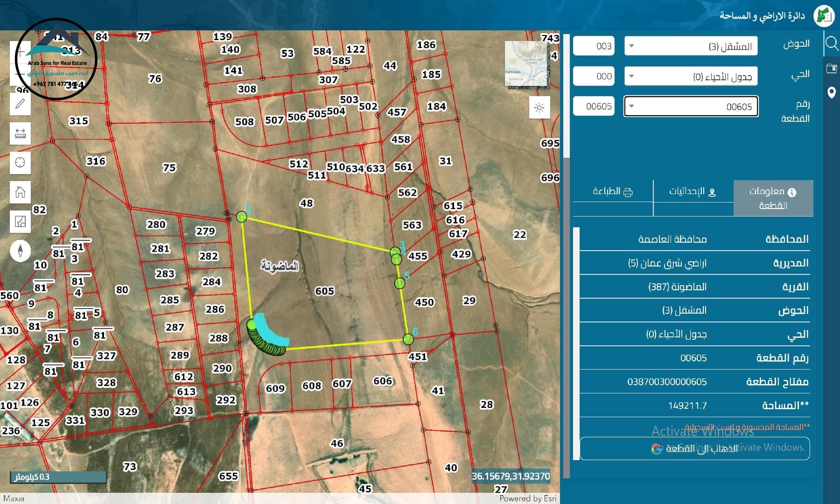840x504 pixels.
Task: Expand the basin dropdown showing المشقل (3)
Action: click(691, 46)
